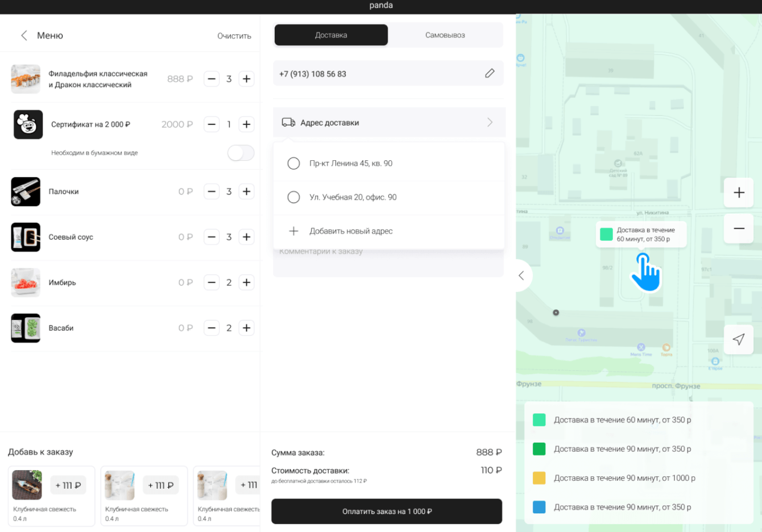Click yellow delivery zone swatch in legend

pos(539,478)
